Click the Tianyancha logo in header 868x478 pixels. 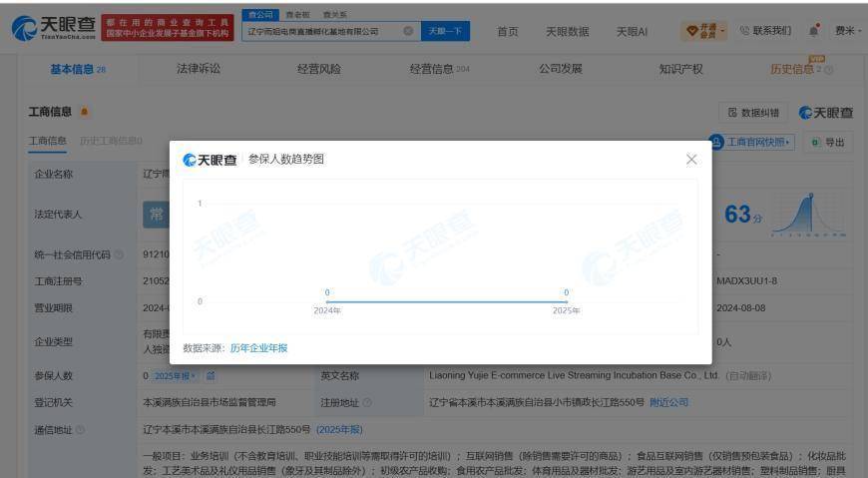pos(54,28)
